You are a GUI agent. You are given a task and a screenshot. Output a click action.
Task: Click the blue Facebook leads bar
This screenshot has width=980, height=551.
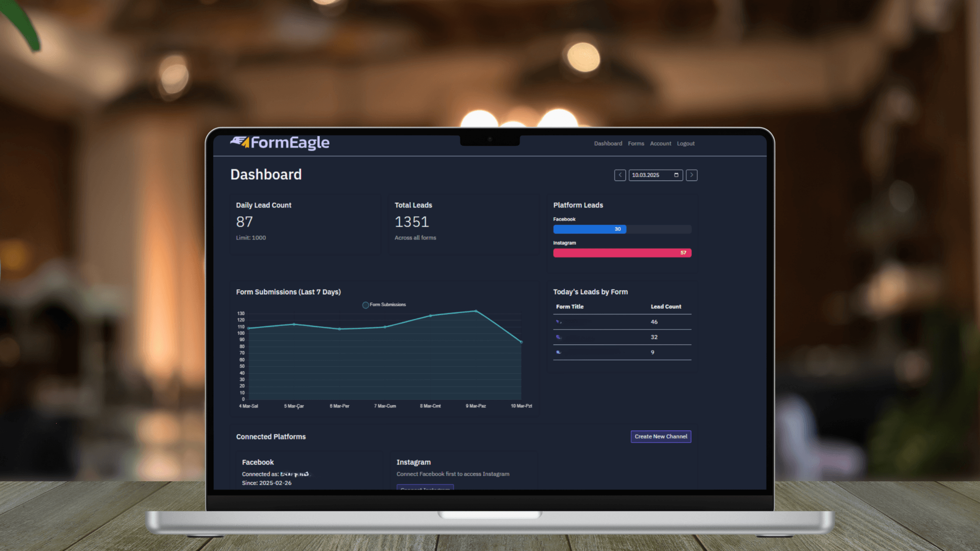point(589,229)
